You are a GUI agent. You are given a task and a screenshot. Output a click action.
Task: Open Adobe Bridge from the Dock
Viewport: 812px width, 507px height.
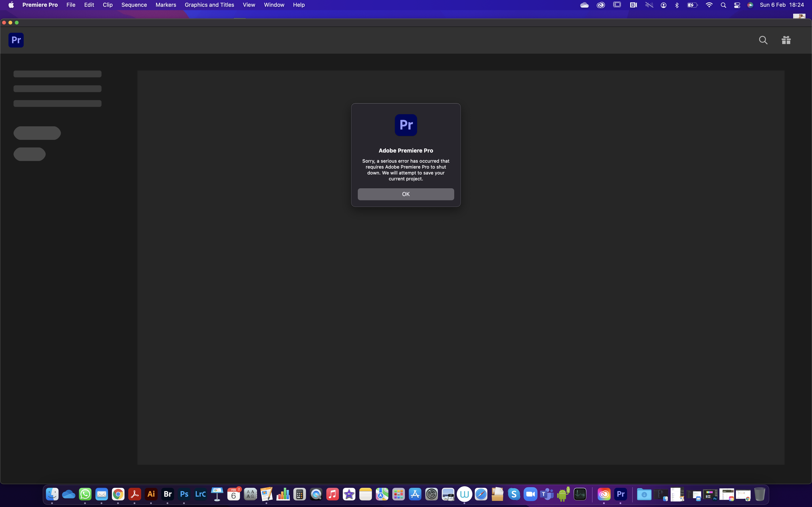click(x=167, y=494)
